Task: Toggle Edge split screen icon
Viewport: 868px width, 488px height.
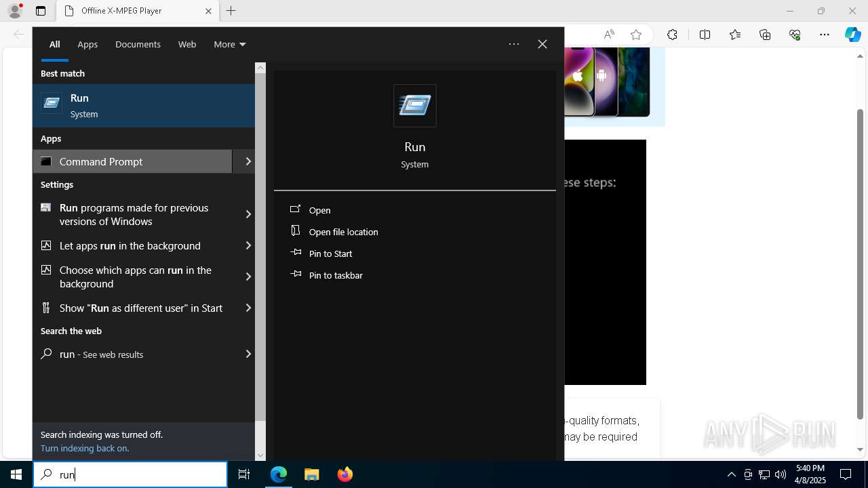Action: click(x=705, y=35)
